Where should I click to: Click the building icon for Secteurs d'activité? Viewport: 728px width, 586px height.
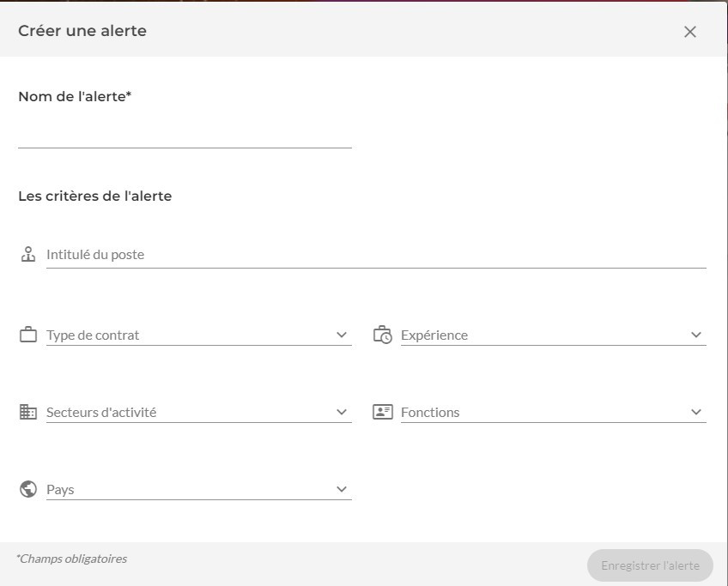coord(28,412)
